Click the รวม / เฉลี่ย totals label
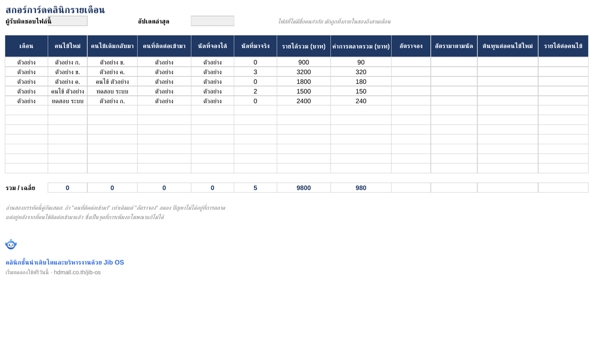This screenshot has width=593, height=364. pyautogui.click(x=20, y=188)
